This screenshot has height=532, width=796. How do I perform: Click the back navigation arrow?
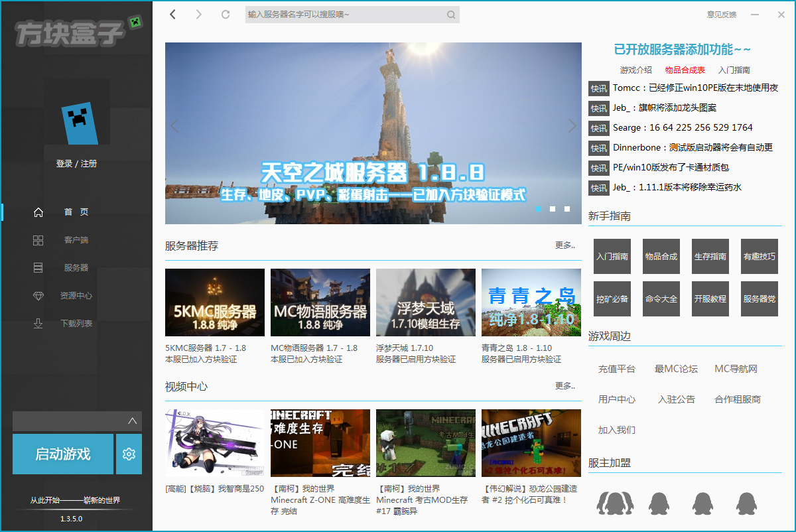pyautogui.click(x=172, y=15)
